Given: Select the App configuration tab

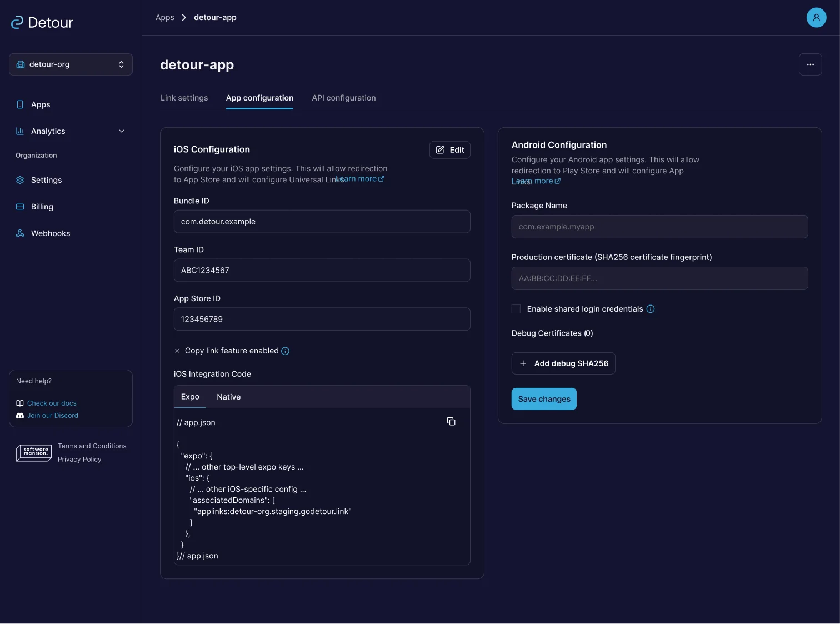Looking at the screenshot, I should 259,98.
